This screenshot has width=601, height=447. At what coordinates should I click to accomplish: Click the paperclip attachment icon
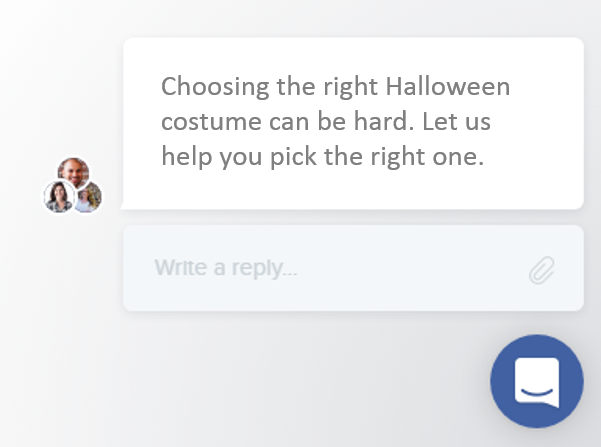(x=542, y=270)
